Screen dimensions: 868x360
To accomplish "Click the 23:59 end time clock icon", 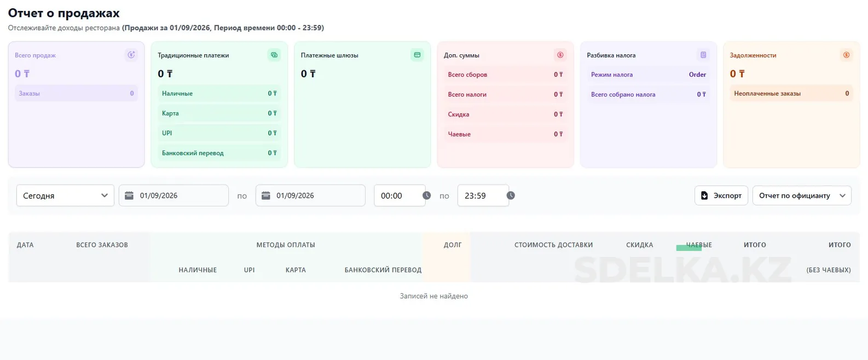I will [x=511, y=196].
